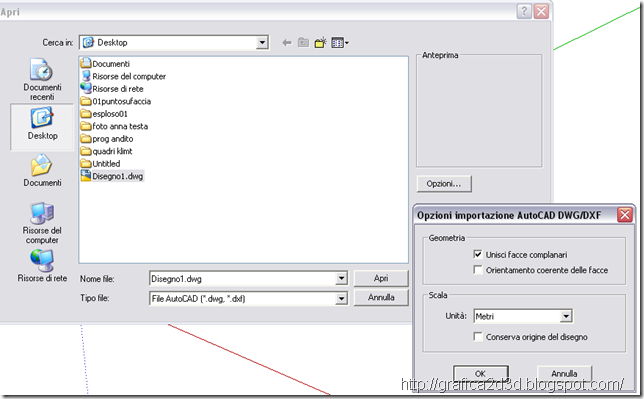This screenshot has height=399, width=644.
Task: Enable Orientamento coerente delle facce
Action: point(478,270)
